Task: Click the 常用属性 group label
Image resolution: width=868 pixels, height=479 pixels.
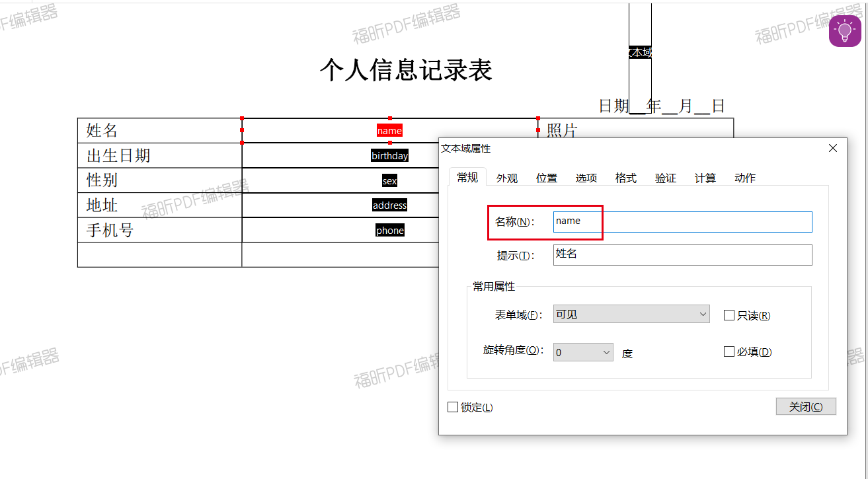Action: tap(494, 286)
